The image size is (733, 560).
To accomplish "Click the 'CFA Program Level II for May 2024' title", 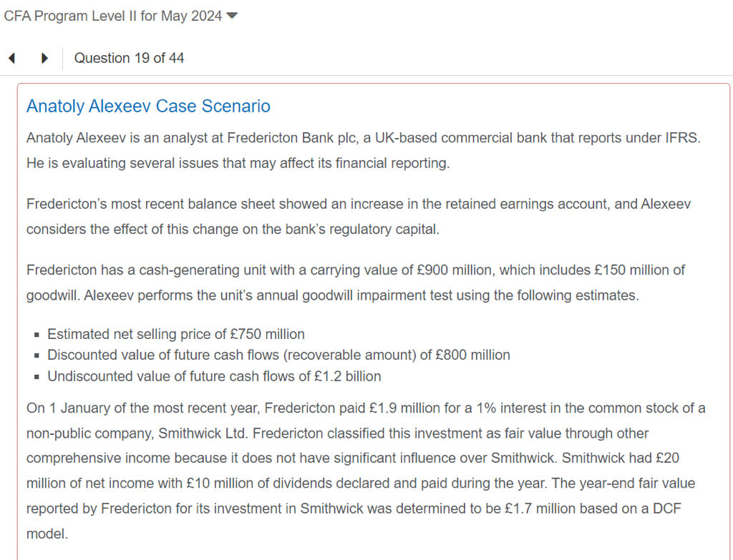I will point(113,16).
